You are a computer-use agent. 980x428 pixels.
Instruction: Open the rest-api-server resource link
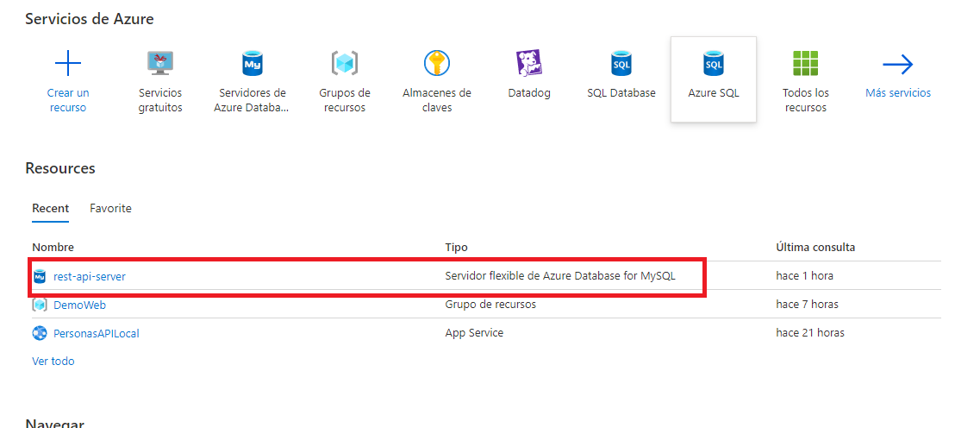[90, 277]
